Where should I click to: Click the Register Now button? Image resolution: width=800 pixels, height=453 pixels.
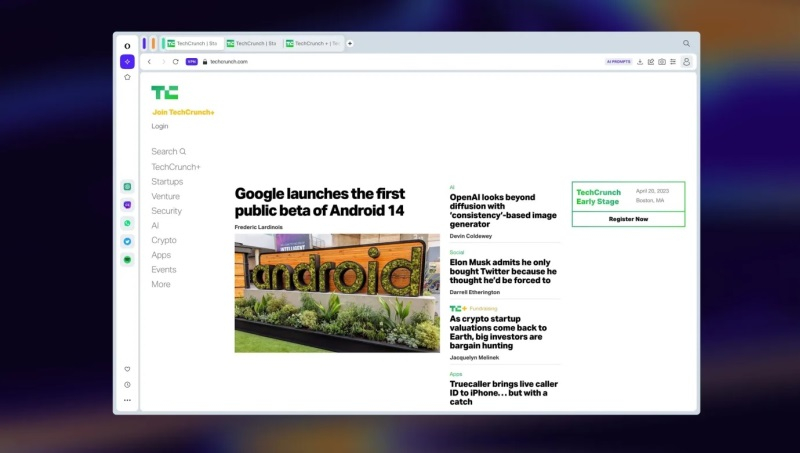628,218
